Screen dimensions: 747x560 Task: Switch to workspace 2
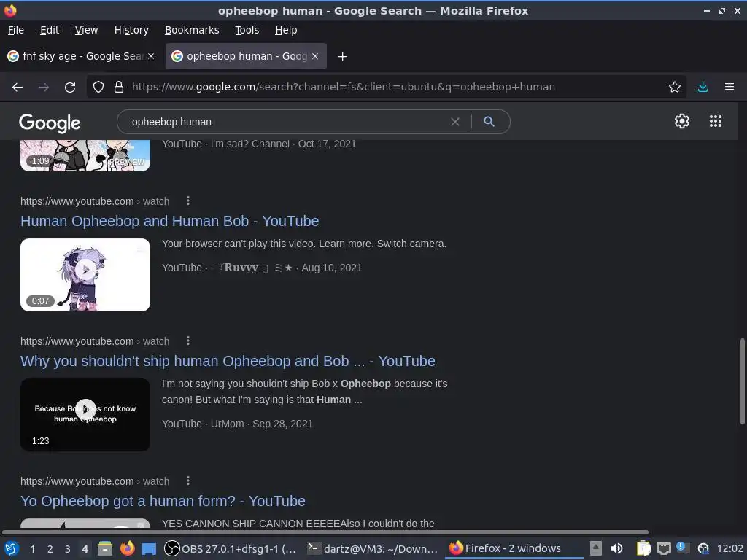(x=50, y=549)
